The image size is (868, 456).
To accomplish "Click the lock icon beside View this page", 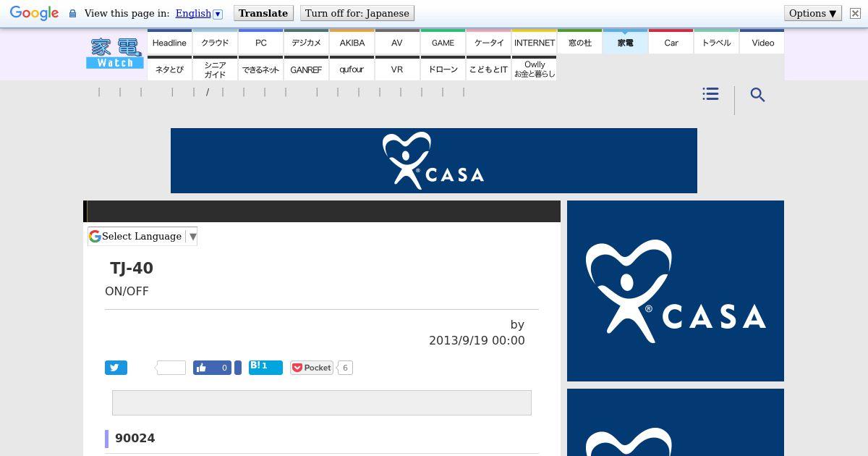I will click(72, 14).
